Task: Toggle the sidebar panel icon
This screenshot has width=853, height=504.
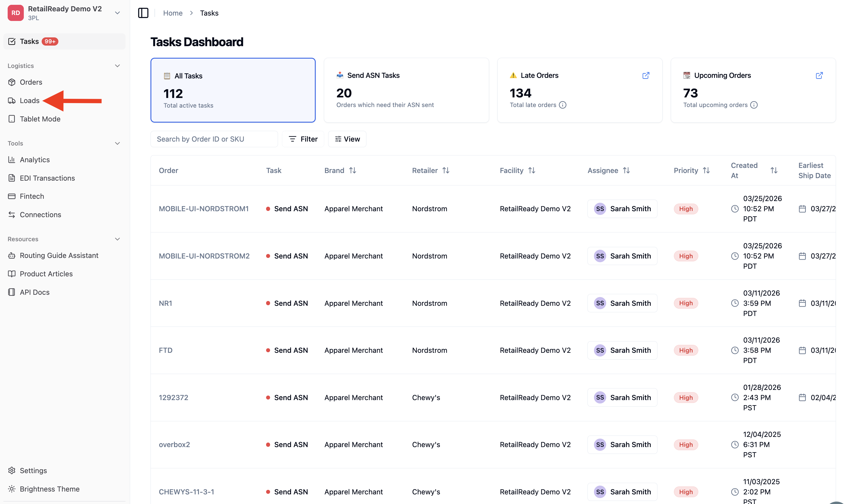Action: click(x=143, y=13)
